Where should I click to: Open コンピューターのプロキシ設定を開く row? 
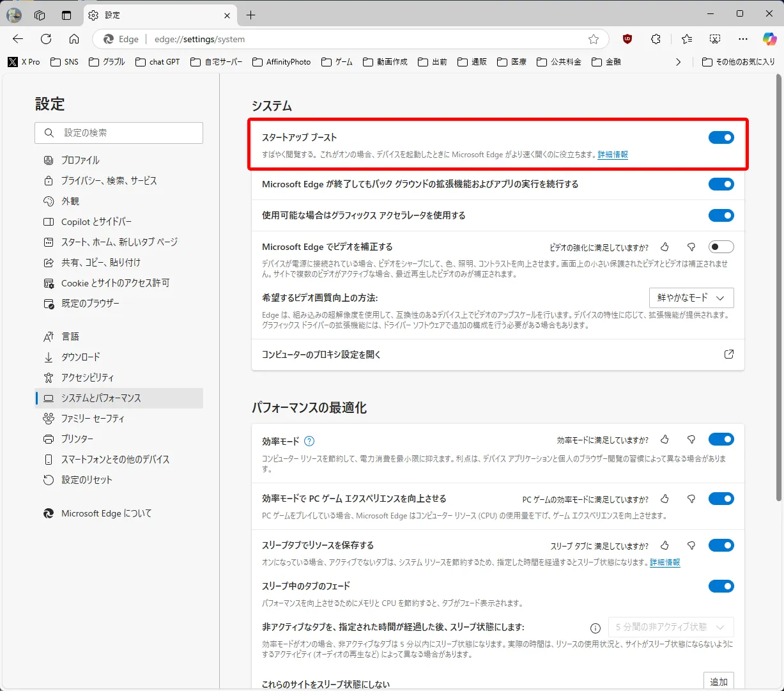pyautogui.click(x=498, y=354)
